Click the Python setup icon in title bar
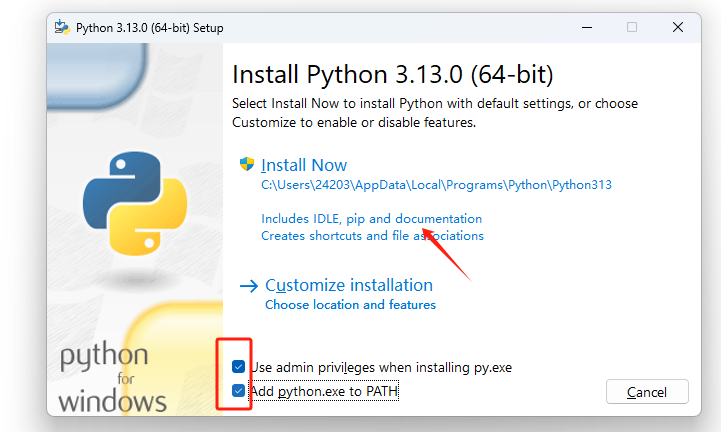Image resolution: width=721 pixels, height=432 pixels. coord(62,27)
